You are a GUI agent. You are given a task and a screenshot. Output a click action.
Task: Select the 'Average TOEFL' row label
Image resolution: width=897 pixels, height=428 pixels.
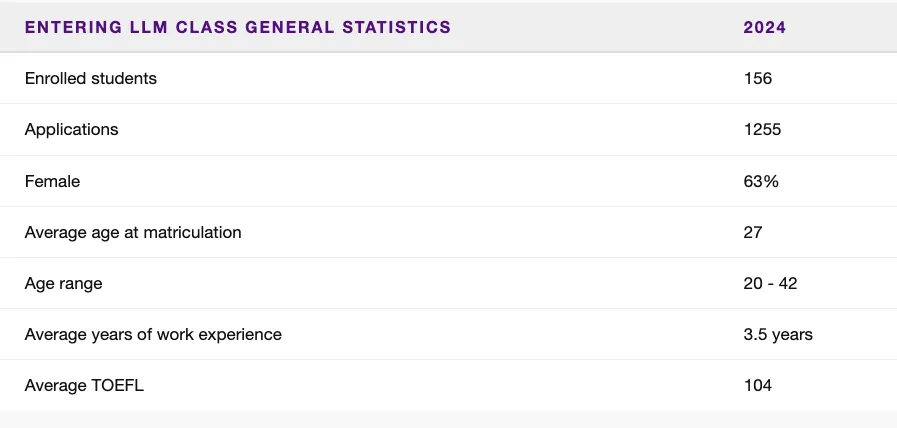click(x=84, y=386)
